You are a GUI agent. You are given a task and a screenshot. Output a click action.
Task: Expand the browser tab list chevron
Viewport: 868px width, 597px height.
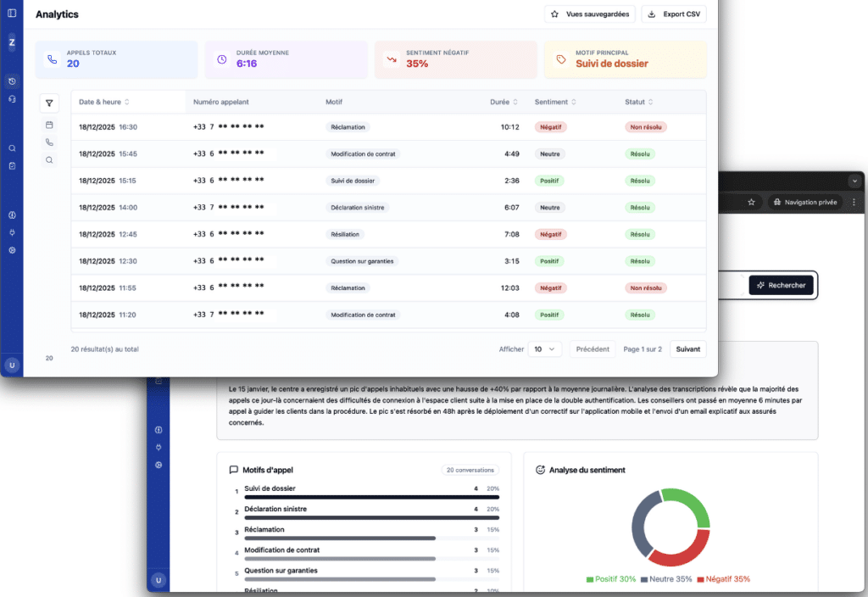coord(854,181)
